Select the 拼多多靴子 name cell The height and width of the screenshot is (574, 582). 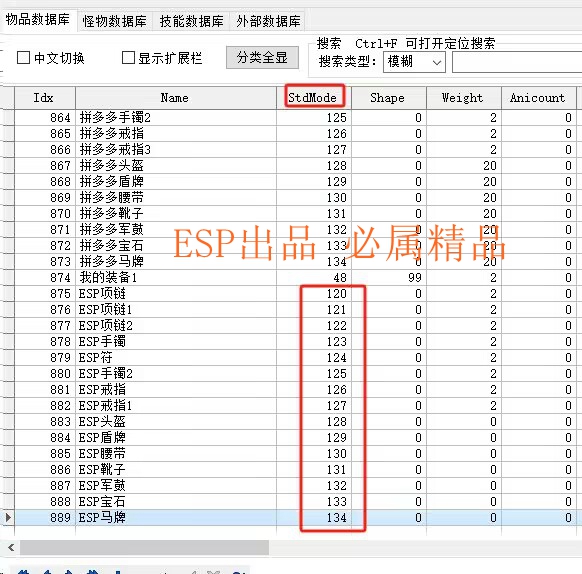tap(176, 213)
